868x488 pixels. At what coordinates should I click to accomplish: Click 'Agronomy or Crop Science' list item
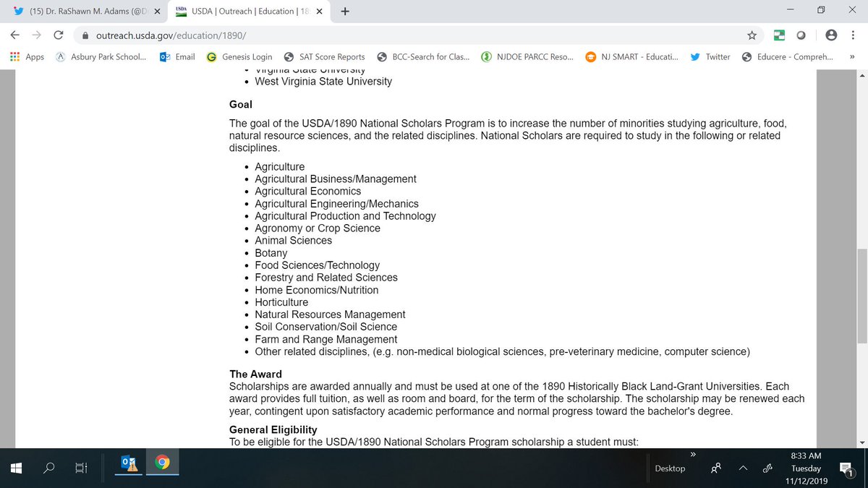coord(318,228)
